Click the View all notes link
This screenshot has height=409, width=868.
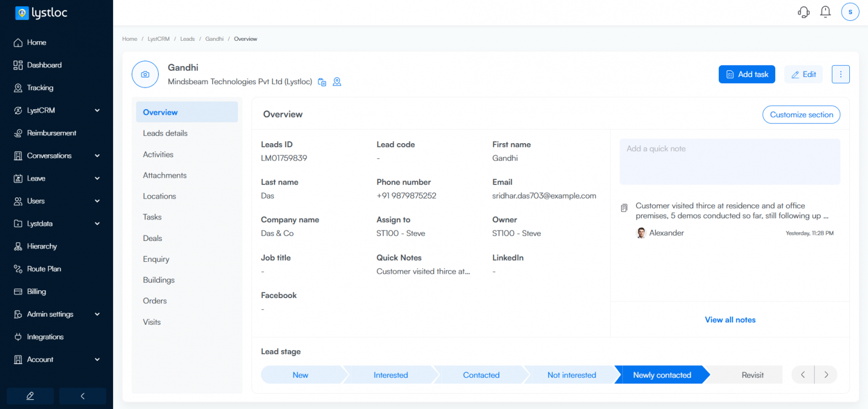(730, 320)
